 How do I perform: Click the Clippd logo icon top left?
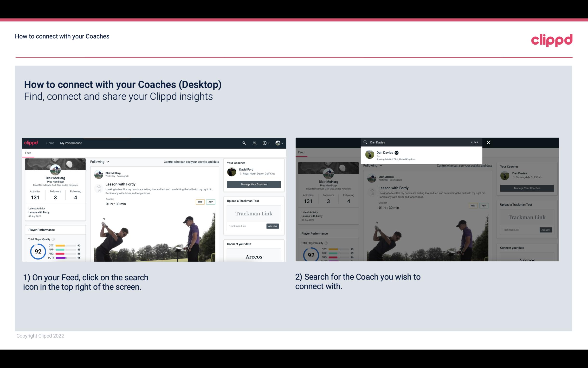pyautogui.click(x=32, y=142)
